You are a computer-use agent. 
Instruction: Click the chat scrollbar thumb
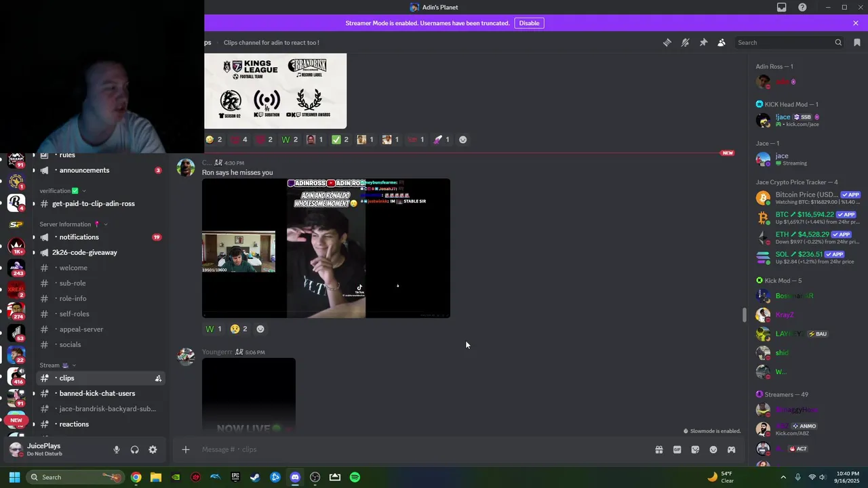point(744,315)
